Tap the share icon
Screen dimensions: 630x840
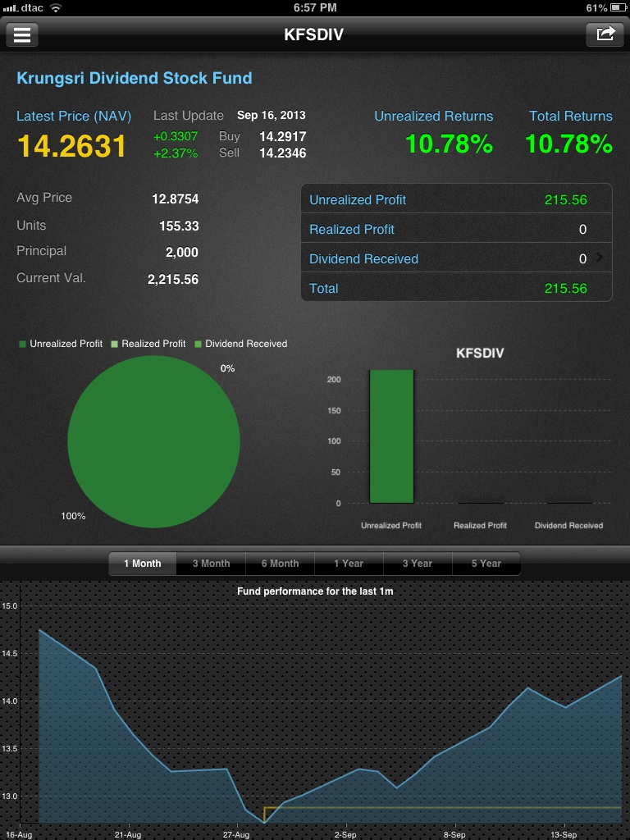pos(605,34)
